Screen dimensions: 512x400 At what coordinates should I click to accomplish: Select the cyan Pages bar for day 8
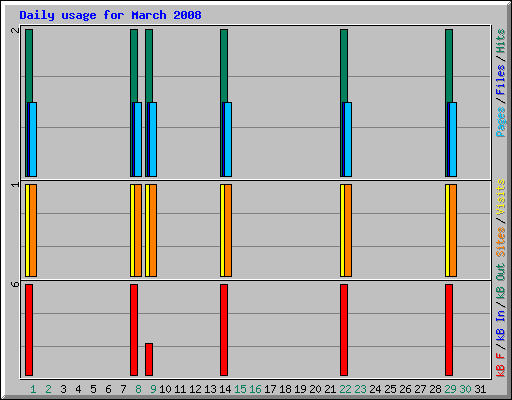pos(138,139)
